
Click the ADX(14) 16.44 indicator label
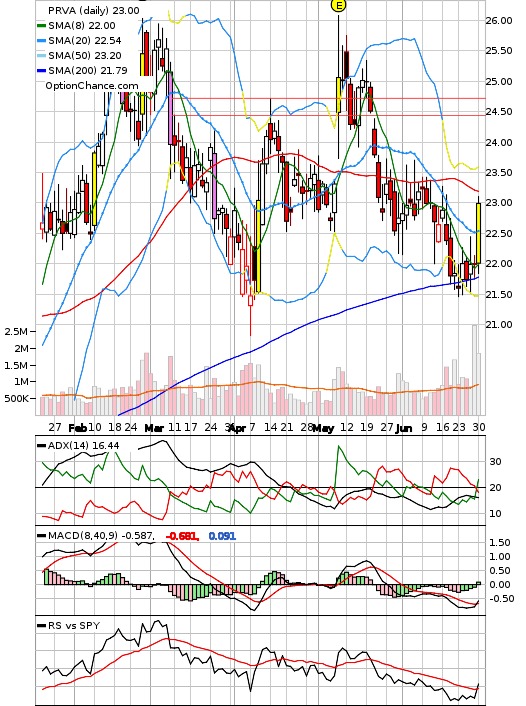[83, 446]
